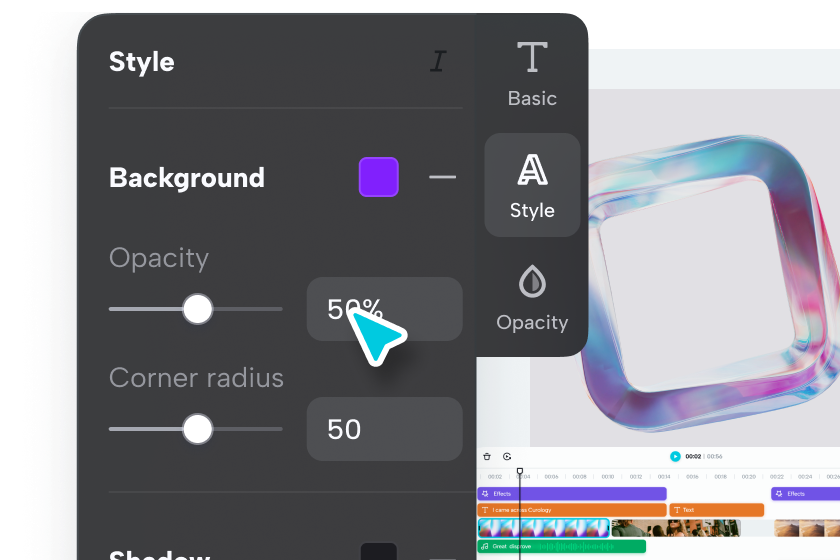Screen dimensions: 840x560
Task: Click the Corner radius slider handle
Action: (198, 429)
